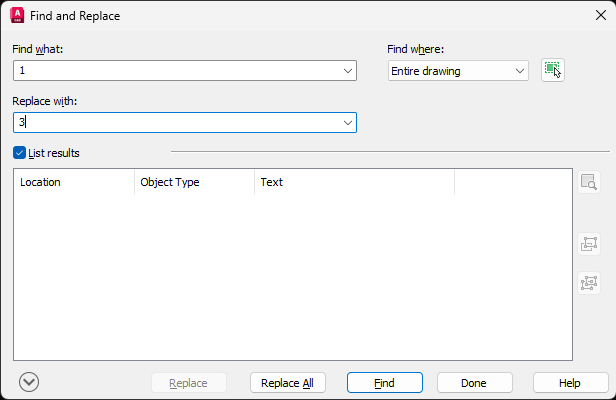The width and height of the screenshot is (616, 400).
Task: Click the Zoom to highlighted result icon
Action: tap(589, 182)
